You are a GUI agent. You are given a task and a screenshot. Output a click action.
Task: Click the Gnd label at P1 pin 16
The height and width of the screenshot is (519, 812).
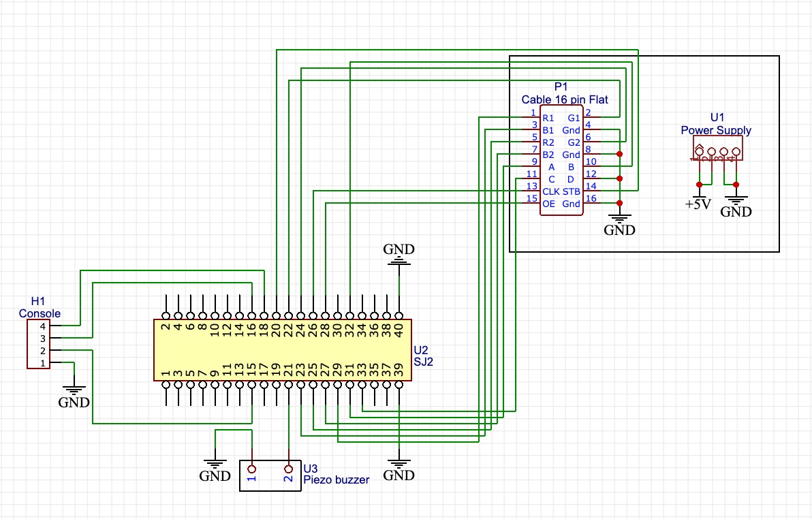click(572, 204)
